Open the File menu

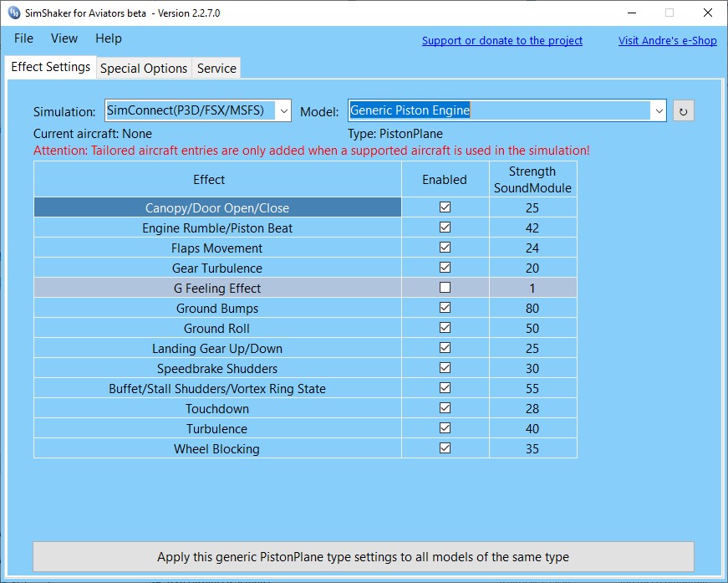[23, 38]
